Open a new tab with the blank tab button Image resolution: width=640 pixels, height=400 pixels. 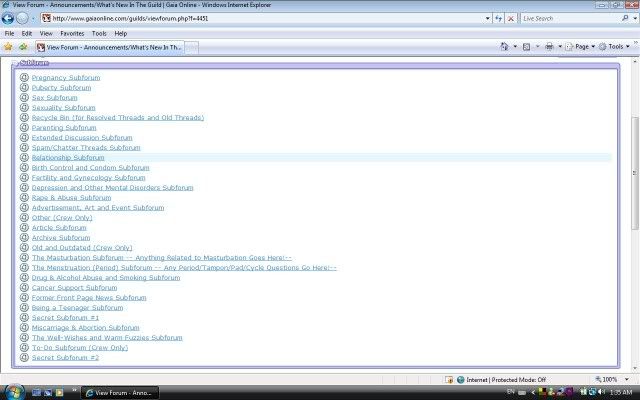(191, 48)
